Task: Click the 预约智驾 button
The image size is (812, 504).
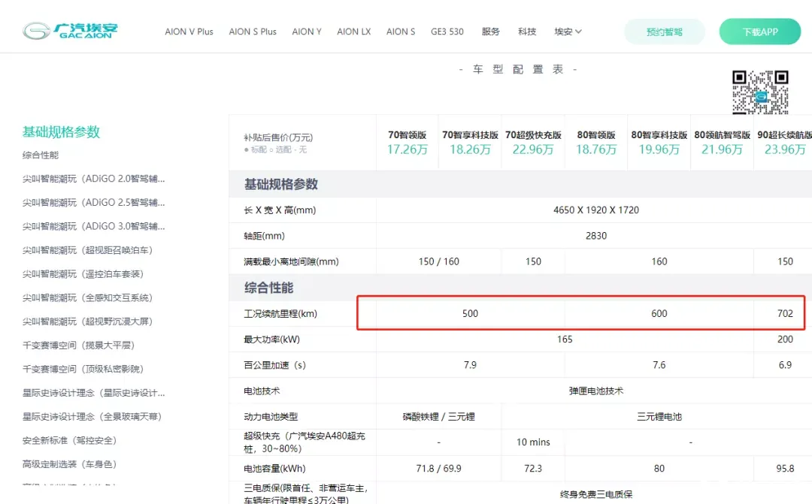Action: tap(665, 32)
